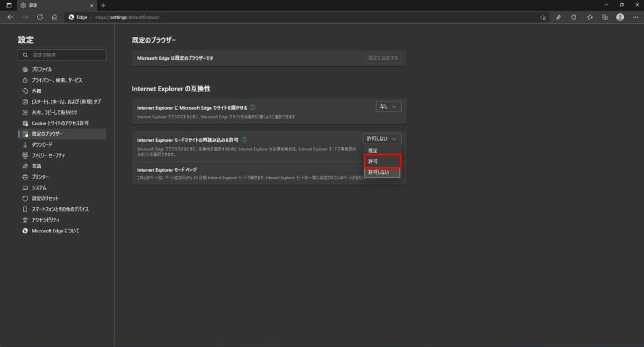Open アクセシビリティ settings section
Image resolution: width=644 pixels, height=347 pixels.
[x=62, y=220]
